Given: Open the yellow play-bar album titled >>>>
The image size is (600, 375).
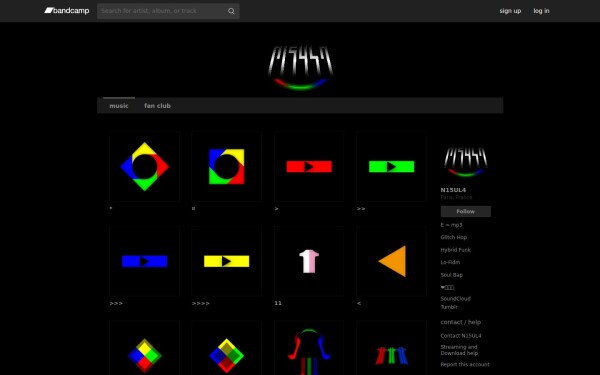Looking at the screenshot, I should coord(227,261).
